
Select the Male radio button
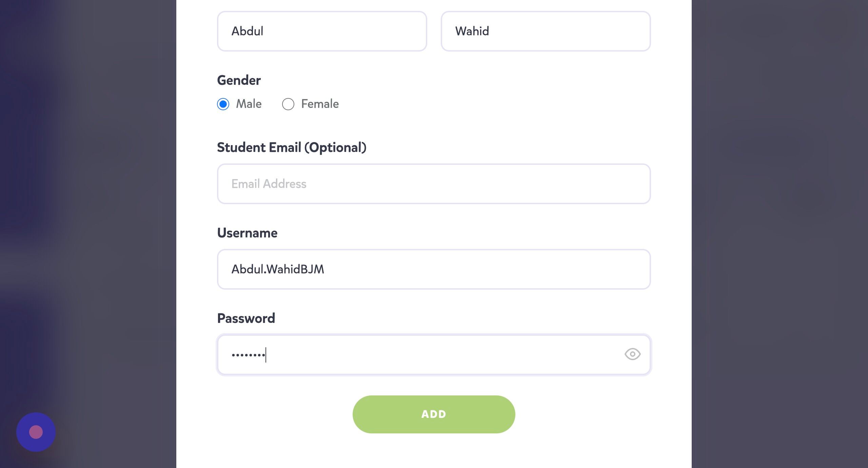click(x=223, y=104)
